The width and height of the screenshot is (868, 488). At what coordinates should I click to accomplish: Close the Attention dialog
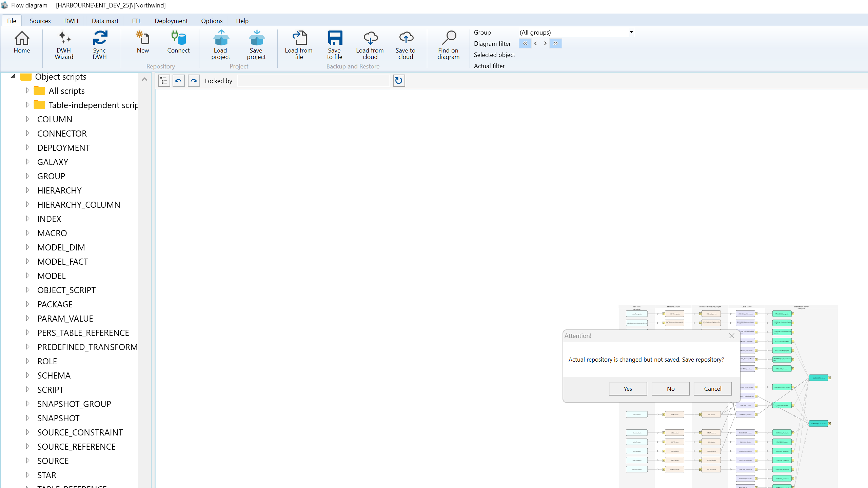(x=732, y=336)
